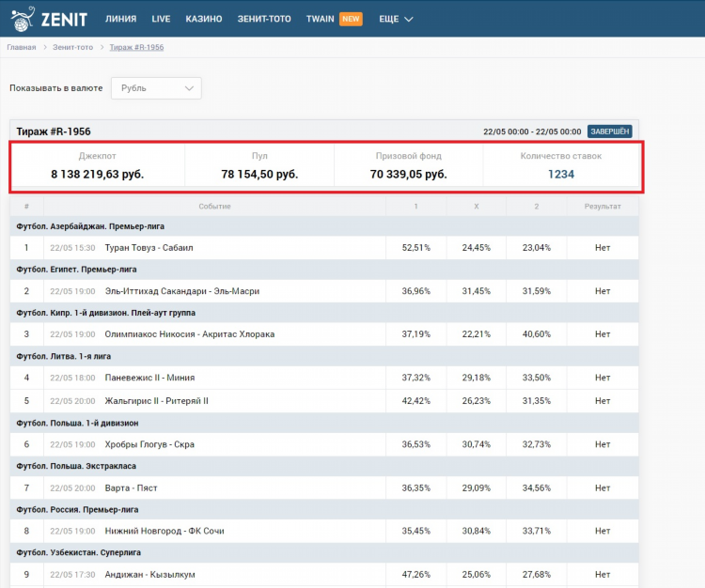This screenshot has height=588, width=705.
Task: Go to the КАЗИНО section
Action: pos(204,19)
